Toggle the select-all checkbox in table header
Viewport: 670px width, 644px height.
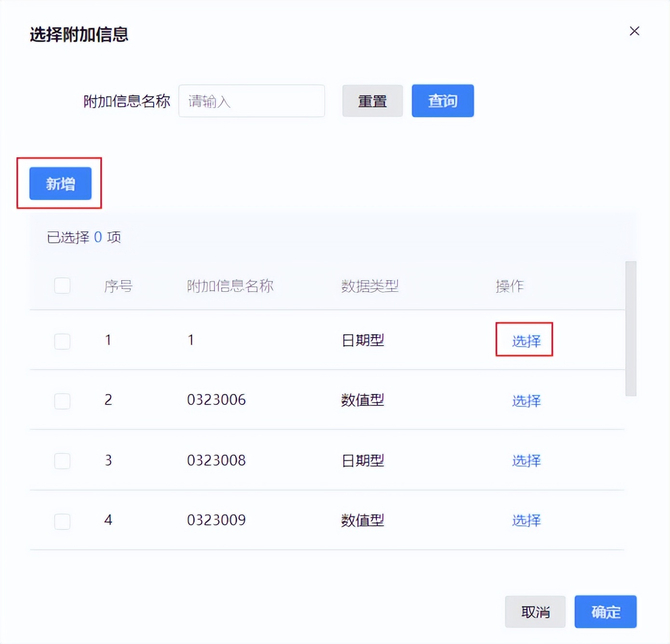(62, 285)
